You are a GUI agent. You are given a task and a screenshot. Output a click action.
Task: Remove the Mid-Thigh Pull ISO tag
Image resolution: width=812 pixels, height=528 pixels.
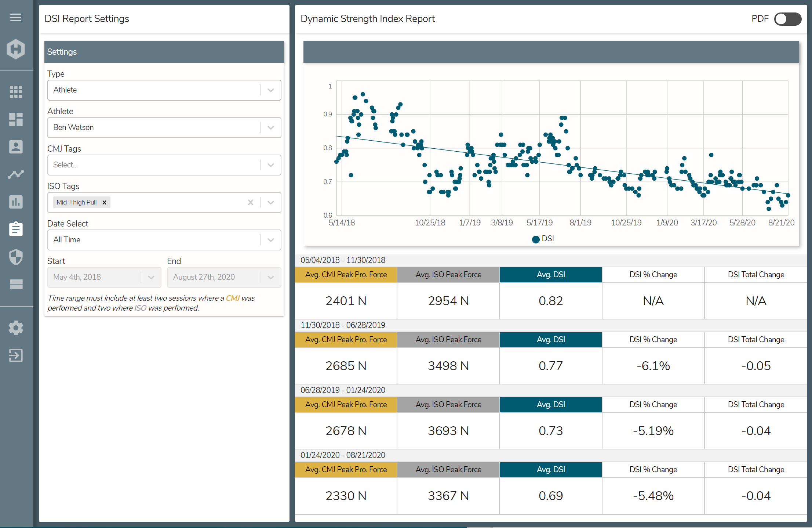coord(104,202)
